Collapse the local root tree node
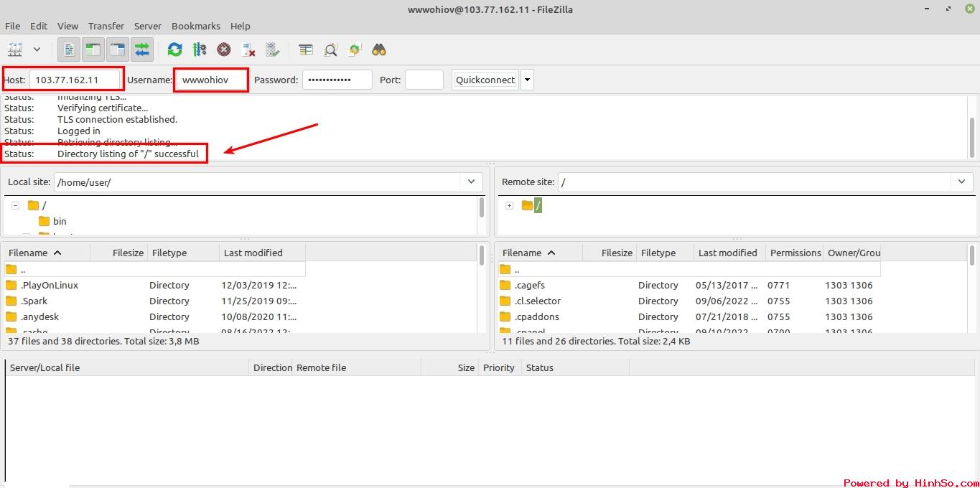Screen dimensions: 980x488 coord(15,205)
